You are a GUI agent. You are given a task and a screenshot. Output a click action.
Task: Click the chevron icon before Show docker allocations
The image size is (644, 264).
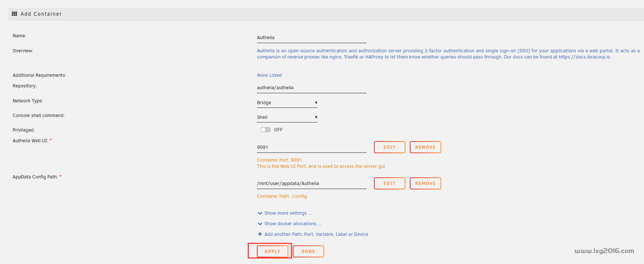260,224
